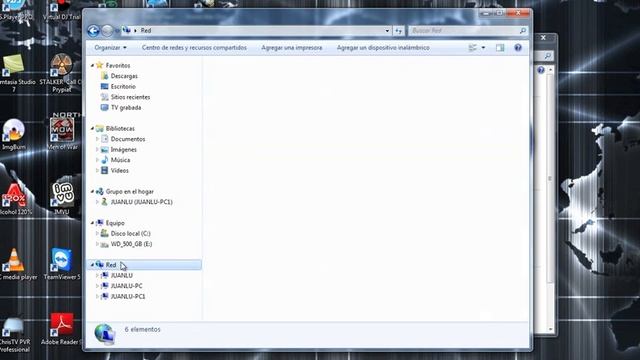Open TV grabada

click(126, 108)
